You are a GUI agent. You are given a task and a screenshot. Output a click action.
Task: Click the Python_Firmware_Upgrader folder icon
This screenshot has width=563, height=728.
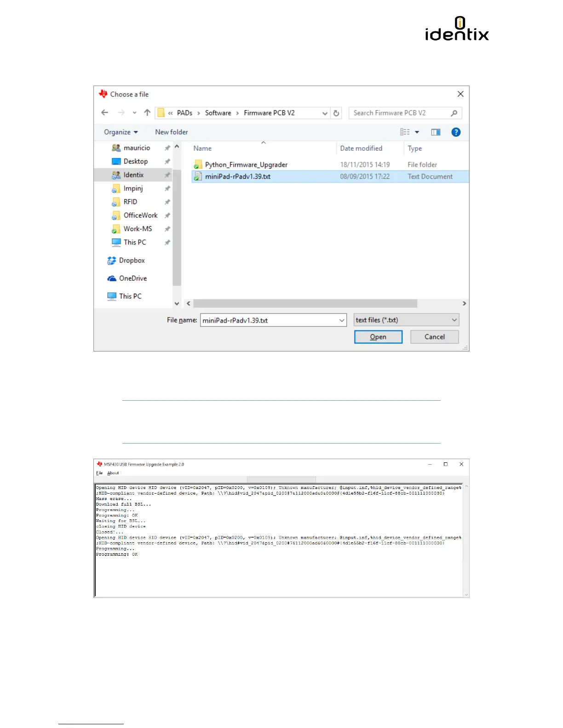198,165
